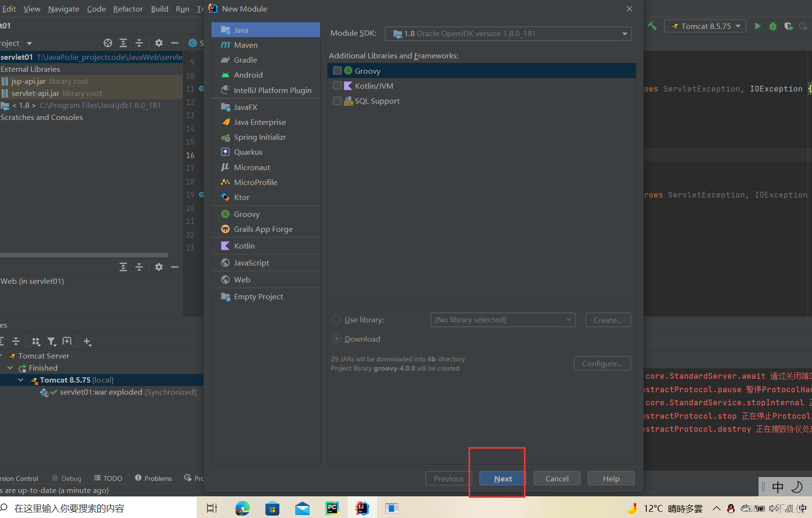This screenshot has width=812, height=518.
Task: Click filter icon in Services toolbar
Action: (x=52, y=341)
